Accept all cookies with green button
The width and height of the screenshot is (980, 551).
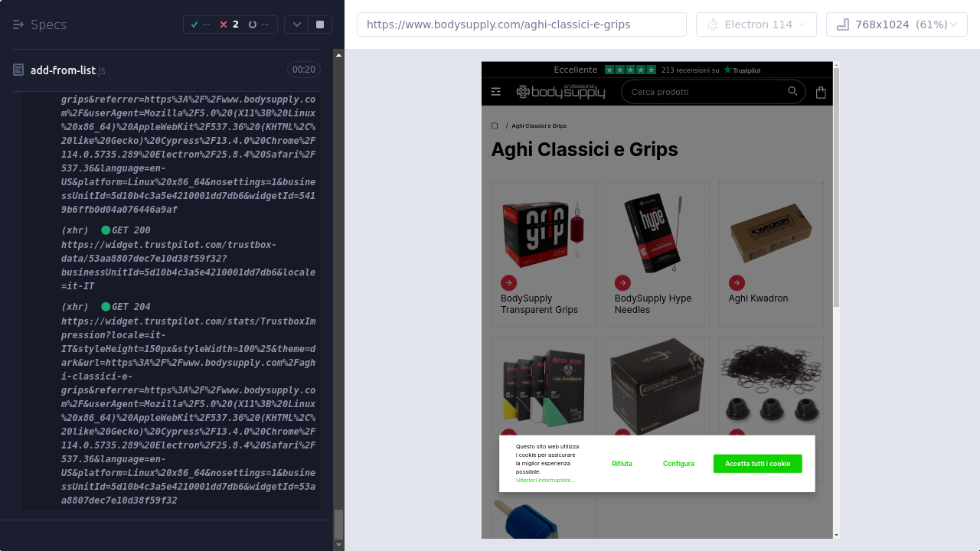757,464
